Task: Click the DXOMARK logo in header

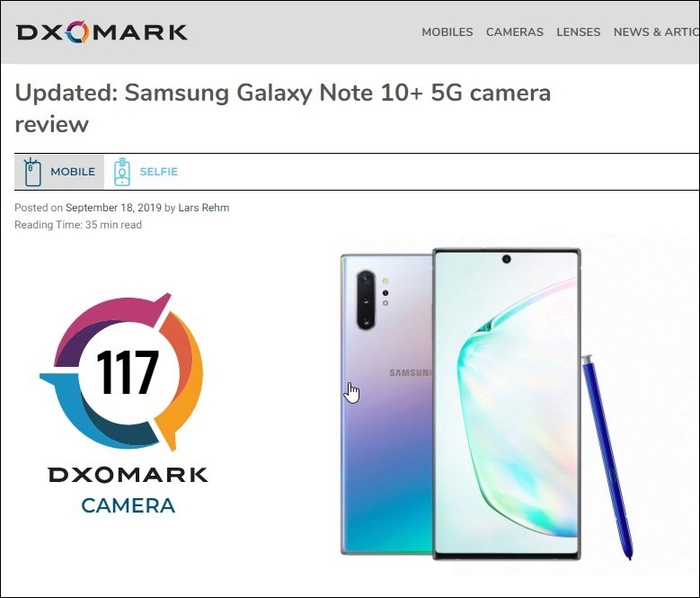Action: coord(102,32)
